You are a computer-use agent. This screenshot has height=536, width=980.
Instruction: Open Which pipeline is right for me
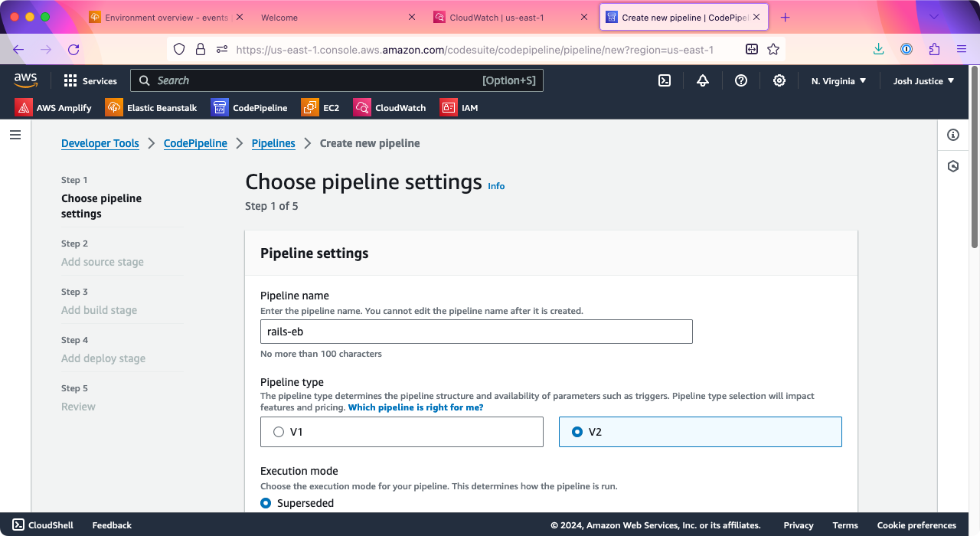click(416, 407)
